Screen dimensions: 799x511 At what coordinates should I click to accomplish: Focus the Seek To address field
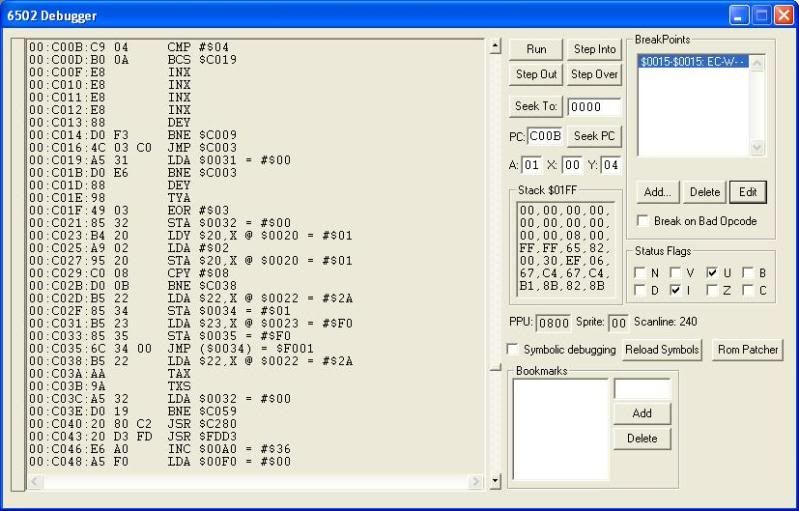click(x=594, y=107)
